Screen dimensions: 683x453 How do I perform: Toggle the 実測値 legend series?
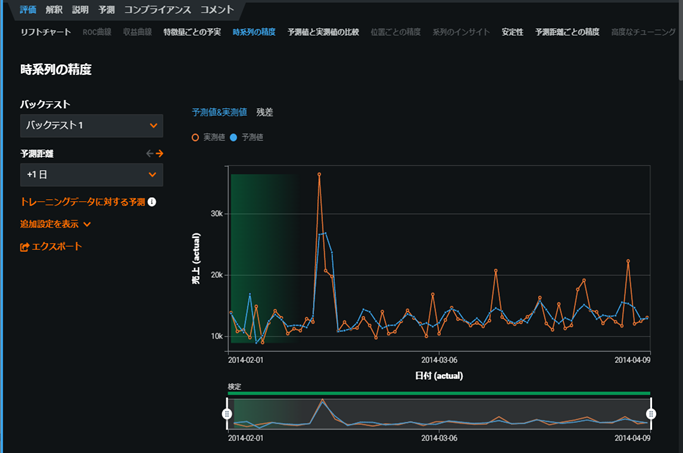[x=208, y=137]
